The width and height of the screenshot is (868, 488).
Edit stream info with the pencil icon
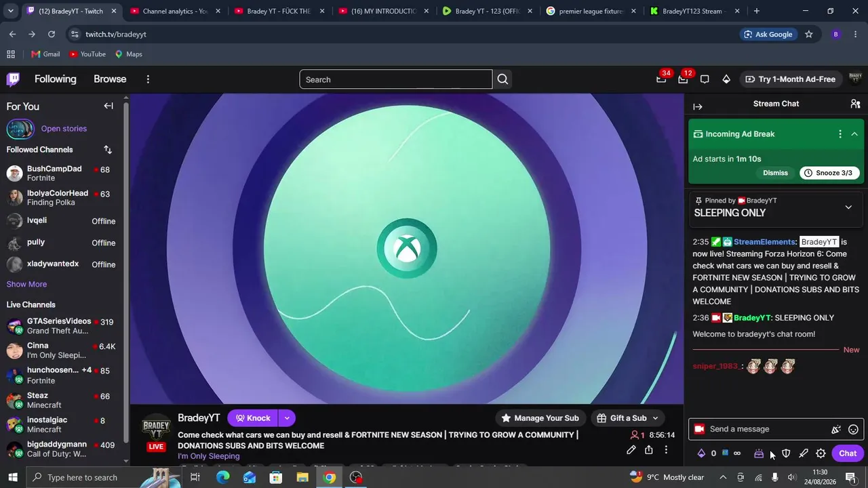(x=631, y=450)
